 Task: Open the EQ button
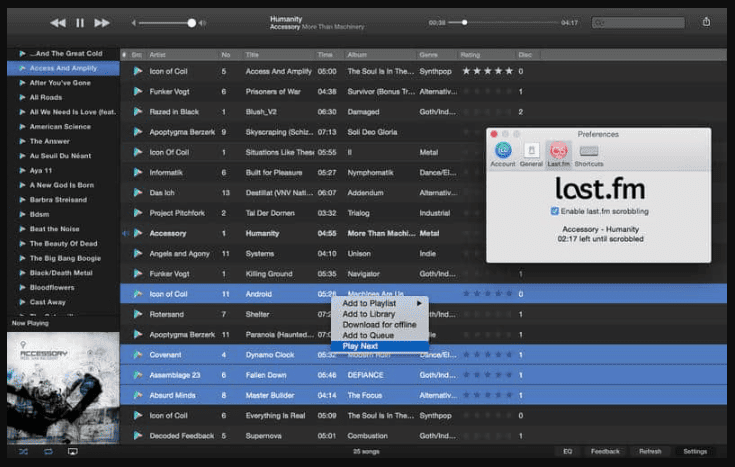click(x=568, y=451)
